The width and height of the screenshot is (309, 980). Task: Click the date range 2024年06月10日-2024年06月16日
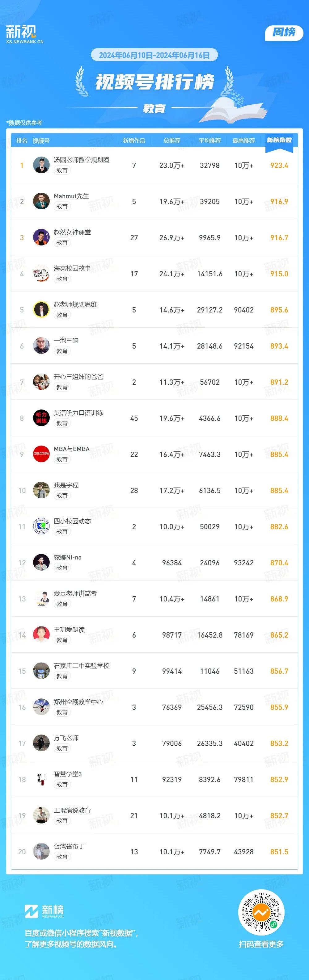(154, 55)
